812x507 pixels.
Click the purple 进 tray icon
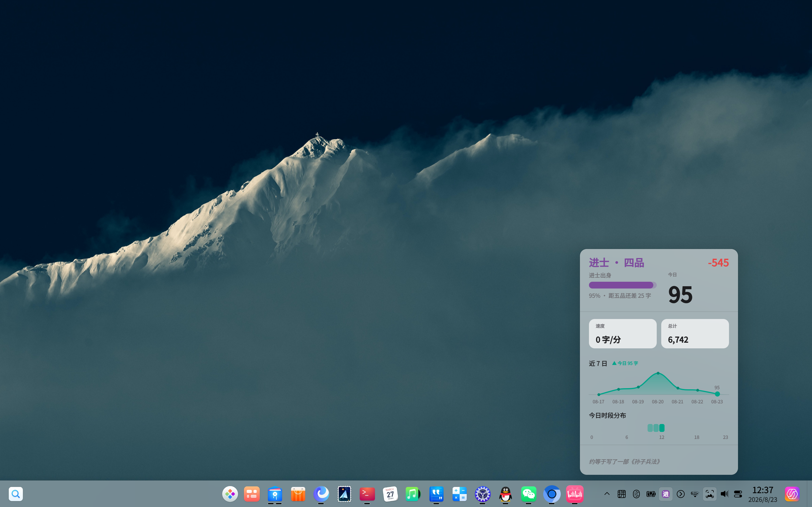(x=666, y=494)
